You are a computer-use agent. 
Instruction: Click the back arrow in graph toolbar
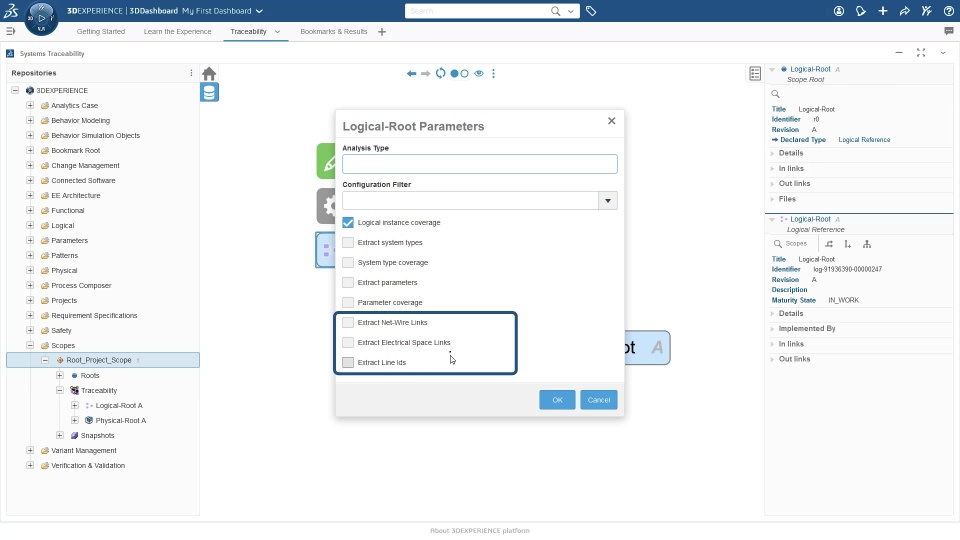coord(411,73)
